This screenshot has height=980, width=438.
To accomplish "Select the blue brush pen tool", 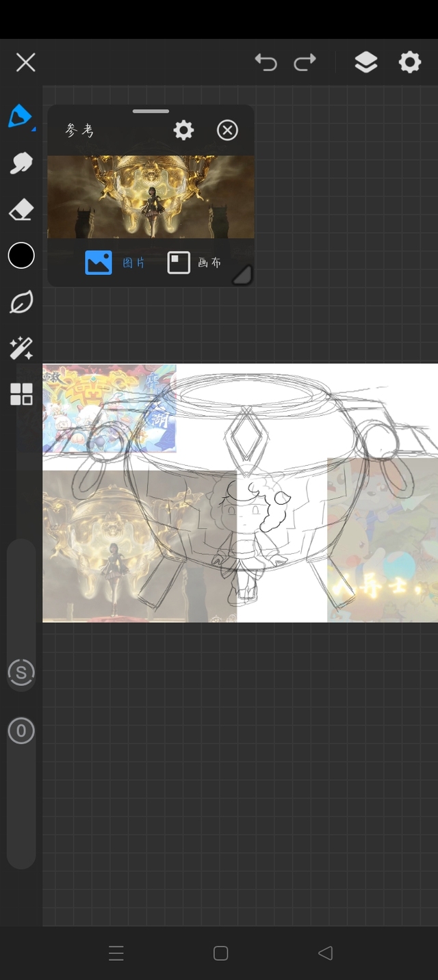I will point(21,117).
